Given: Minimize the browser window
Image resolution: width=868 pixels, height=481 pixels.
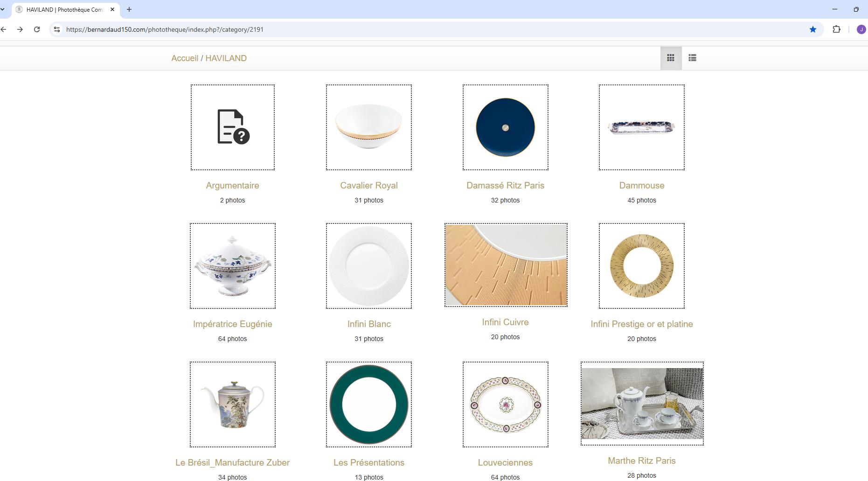Looking at the screenshot, I should click(835, 9).
